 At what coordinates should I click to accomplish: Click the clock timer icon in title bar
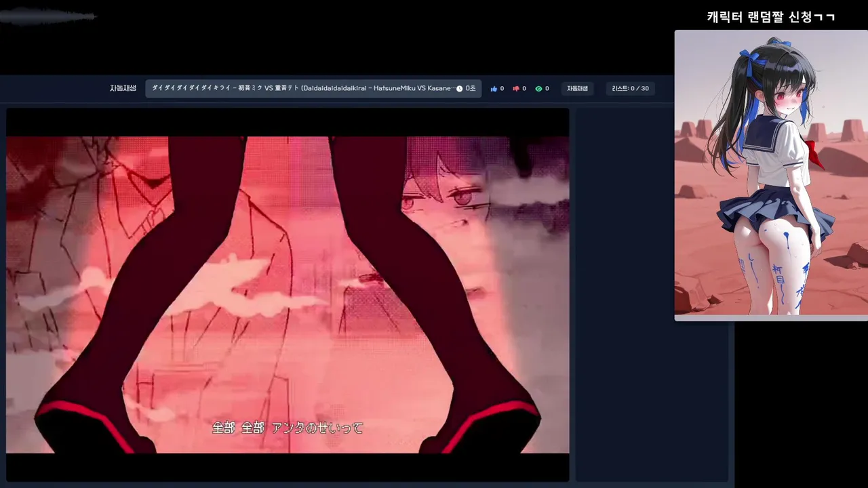[459, 89]
